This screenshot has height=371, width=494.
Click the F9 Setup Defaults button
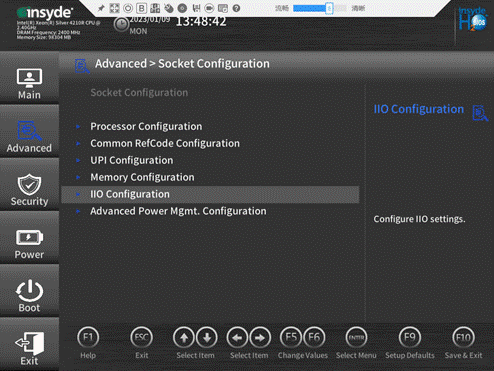pyautogui.click(x=410, y=343)
